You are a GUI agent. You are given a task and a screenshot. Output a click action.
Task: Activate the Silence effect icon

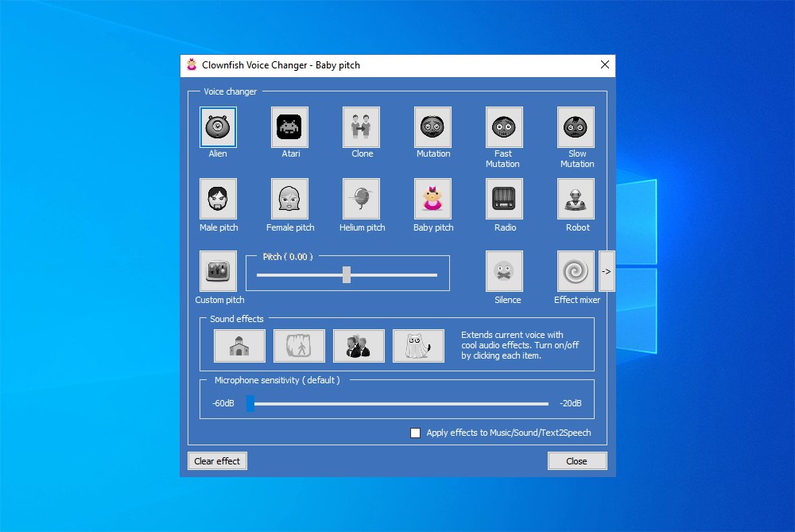pyautogui.click(x=504, y=271)
